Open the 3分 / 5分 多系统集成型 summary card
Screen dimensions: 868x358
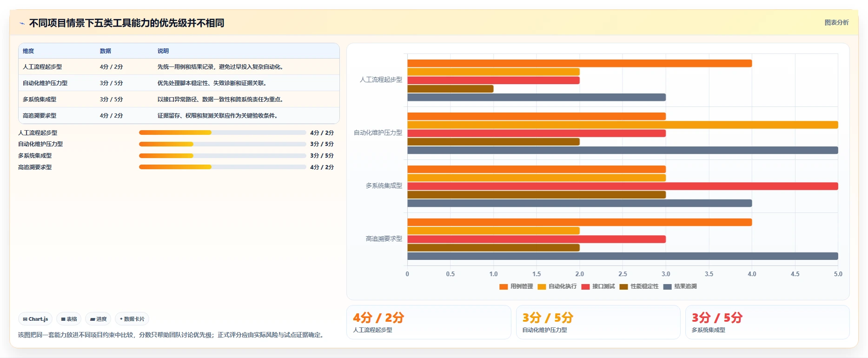click(x=768, y=322)
